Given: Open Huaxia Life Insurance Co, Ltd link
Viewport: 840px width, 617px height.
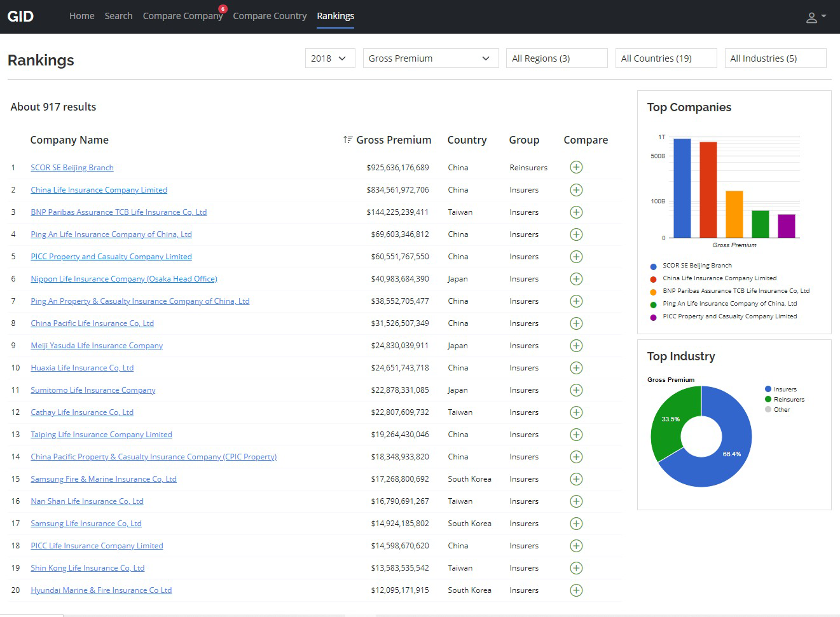Looking at the screenshot, I should pos(82,368).
